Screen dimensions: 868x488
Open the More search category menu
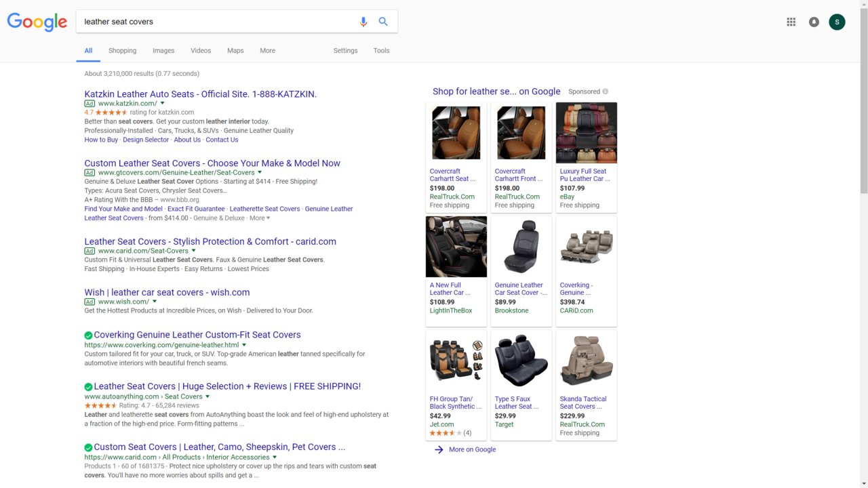[x=267, y=51]
